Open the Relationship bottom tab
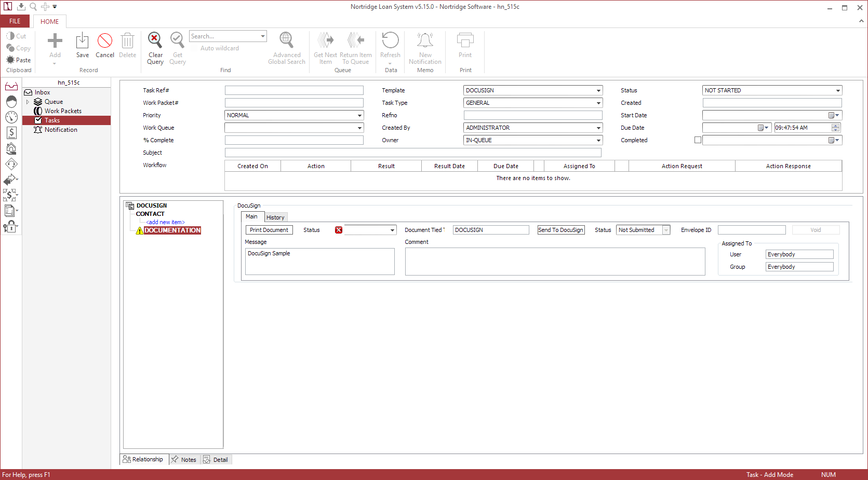 click(x=143, y=460)
